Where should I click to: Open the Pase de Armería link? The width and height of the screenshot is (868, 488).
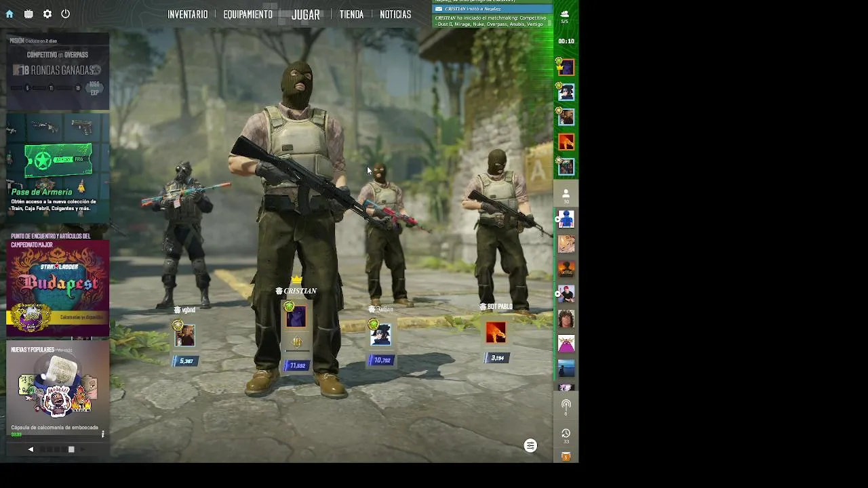pos(41,192)
